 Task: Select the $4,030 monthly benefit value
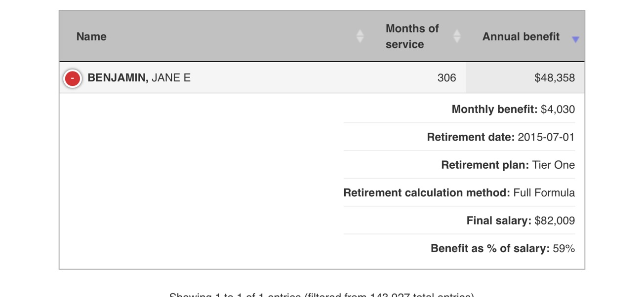pyautogui.click(x=558, y=110)
